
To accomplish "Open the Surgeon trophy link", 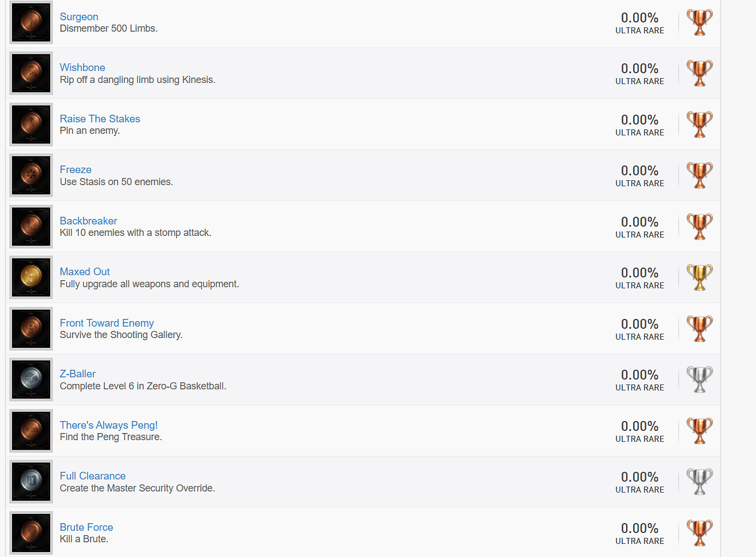I will (x=79, y=17).
